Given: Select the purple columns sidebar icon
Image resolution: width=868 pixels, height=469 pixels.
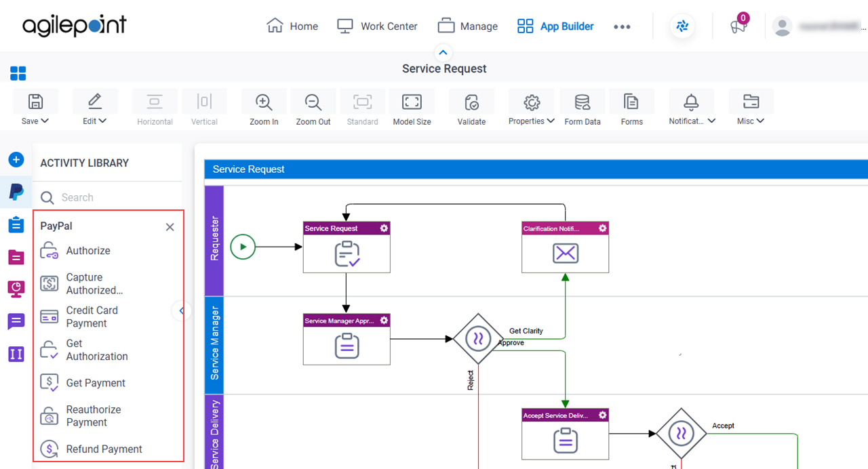Looking at the screenshot, I should [16, 354].
